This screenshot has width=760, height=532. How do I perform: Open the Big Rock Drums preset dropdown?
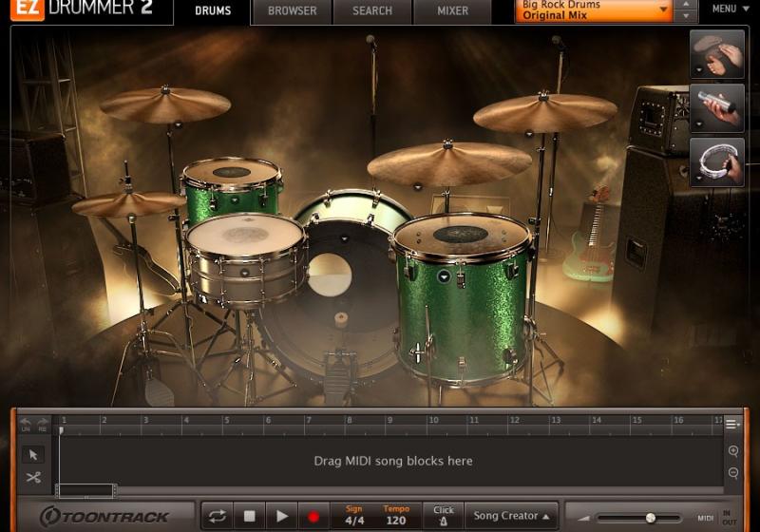pos(596,11)
